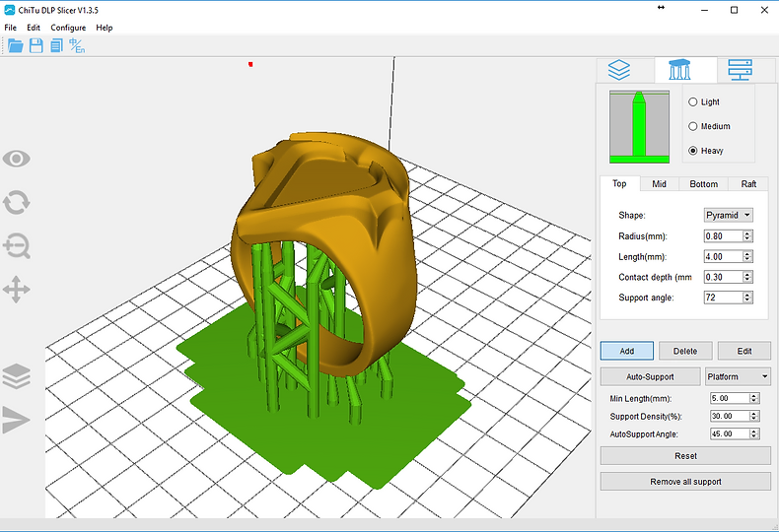The width and height of the screenshot is (779, 532).
Task: Click the AutoSupport Angle field 45.00
Action: (x=730, y=433)
